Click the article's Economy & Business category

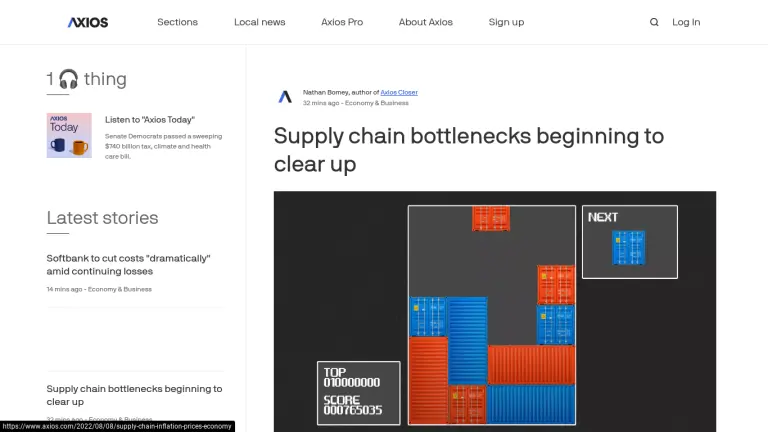(382, 102)
